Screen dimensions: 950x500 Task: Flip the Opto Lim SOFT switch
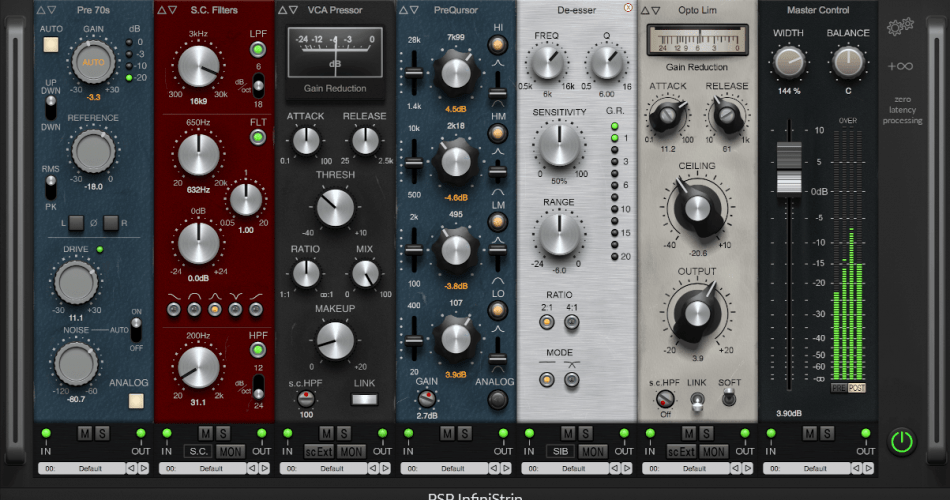coord(729,398)
